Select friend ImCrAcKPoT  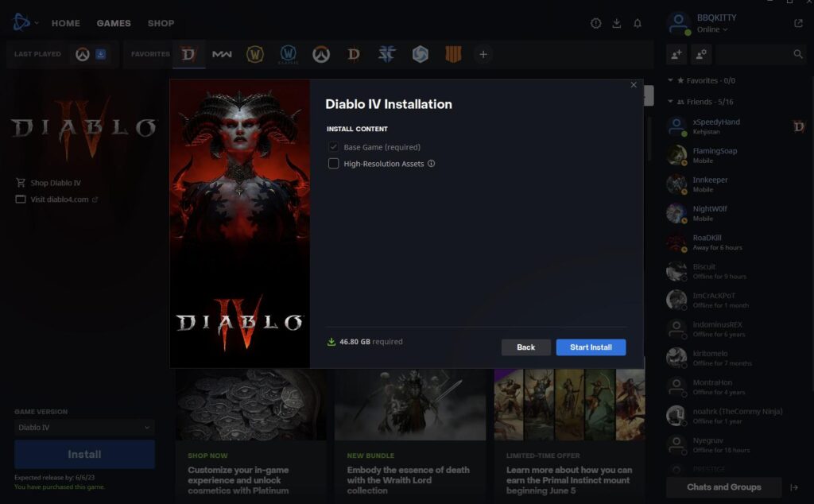click(x=735, y=300)
